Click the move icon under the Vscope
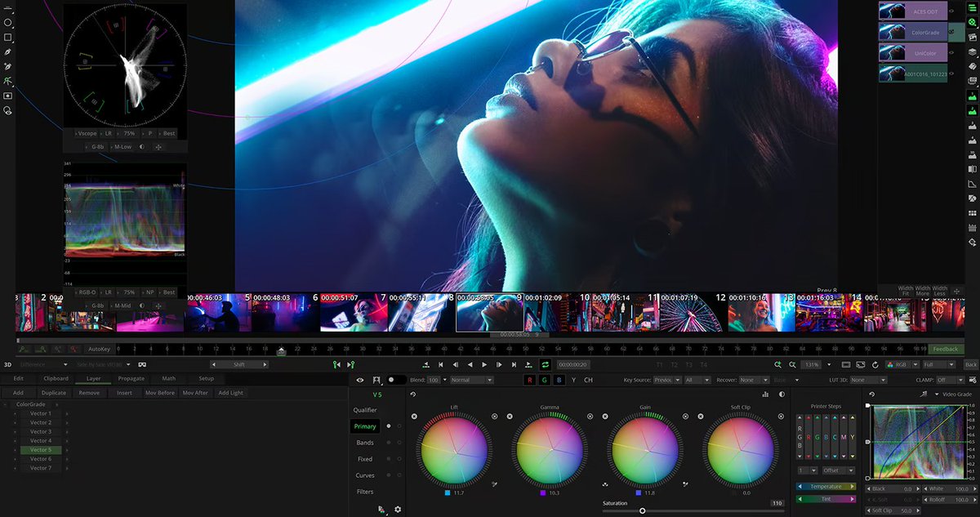The height and width of the screenshot is (517, 980). pos(158,147)
